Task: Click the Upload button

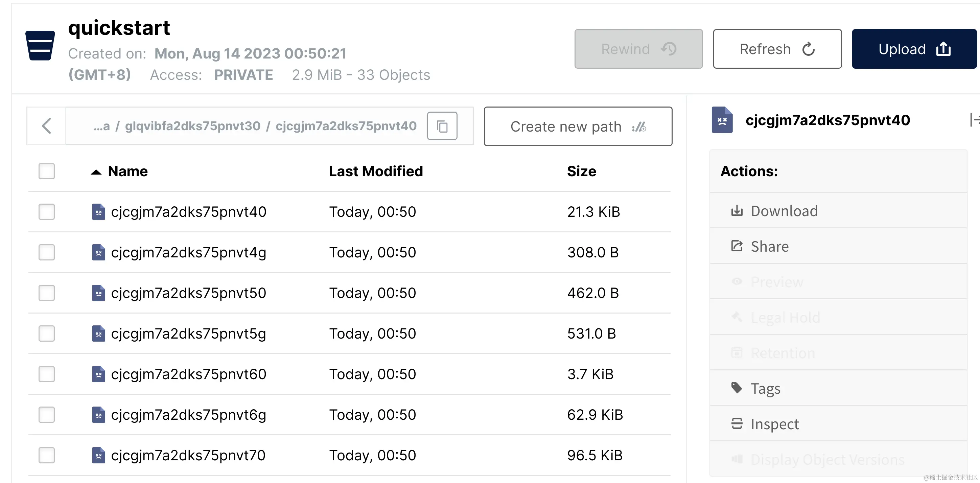Action: click(914, 49)
